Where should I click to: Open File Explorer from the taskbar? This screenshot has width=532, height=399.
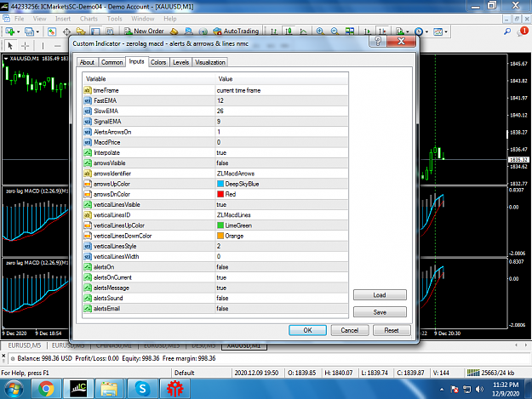pos(109,389)
